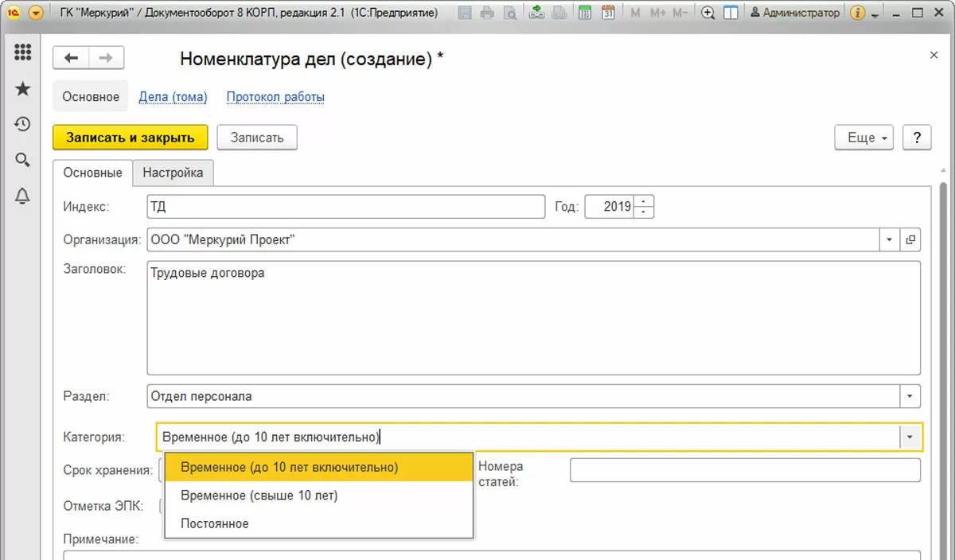This screenshot has width=955, height=560.
Task: Open the Еще menu button
Action: click(x=864, y=137)
